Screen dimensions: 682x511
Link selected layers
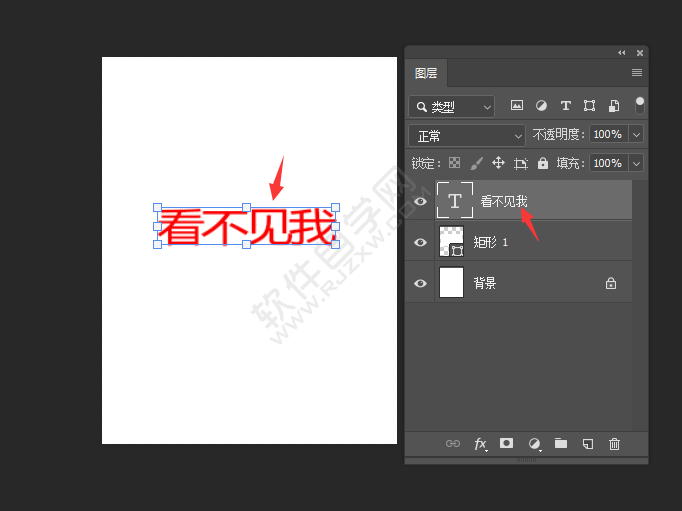453,444
